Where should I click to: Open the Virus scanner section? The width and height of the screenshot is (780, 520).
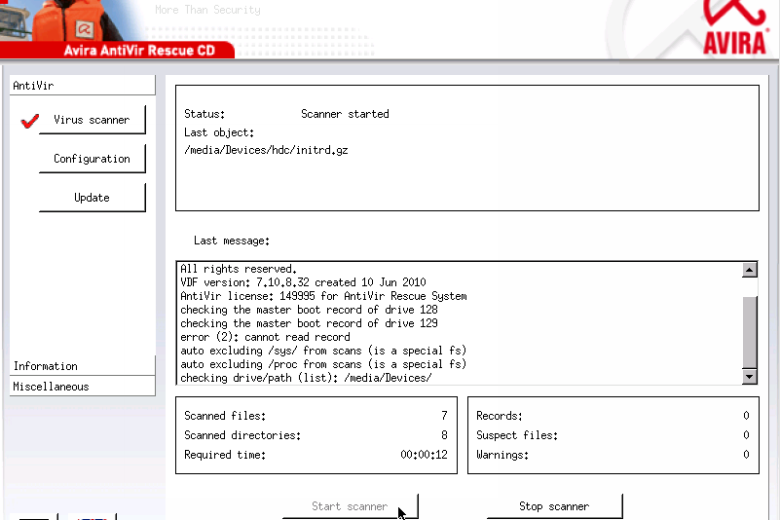[92, 120]
